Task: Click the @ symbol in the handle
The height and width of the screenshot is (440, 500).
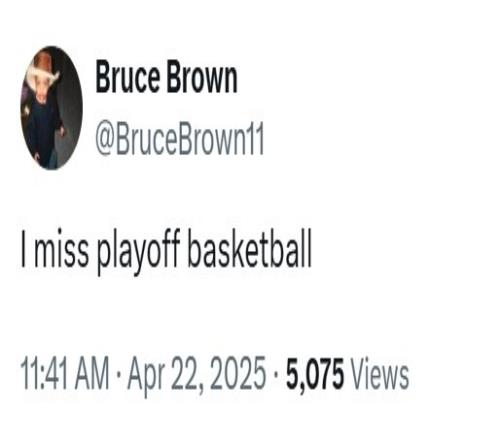Action: tap(104, 141)
